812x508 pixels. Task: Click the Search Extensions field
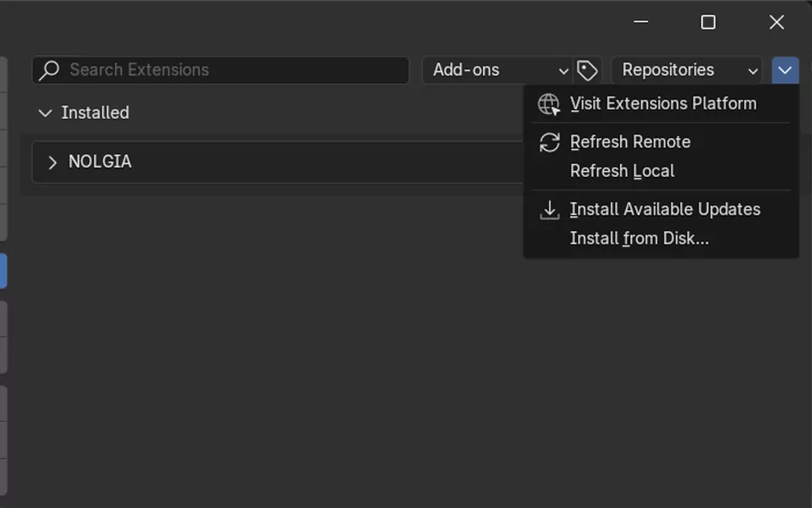[221, 70]
